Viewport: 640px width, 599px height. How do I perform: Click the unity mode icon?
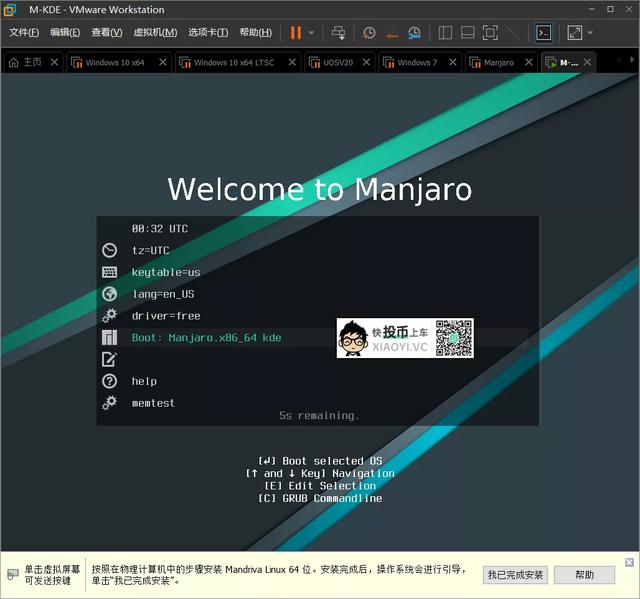(513, 33)
